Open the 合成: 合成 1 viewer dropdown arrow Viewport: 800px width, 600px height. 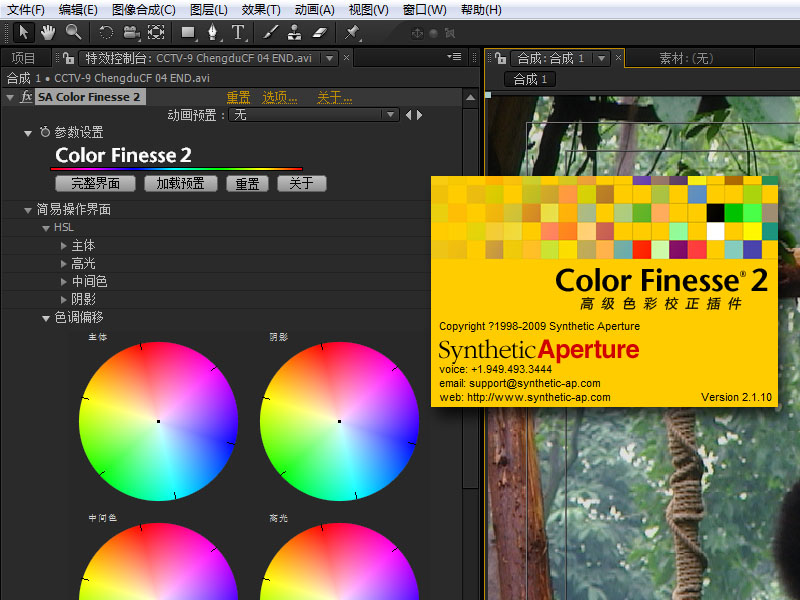tap(602, 58)
